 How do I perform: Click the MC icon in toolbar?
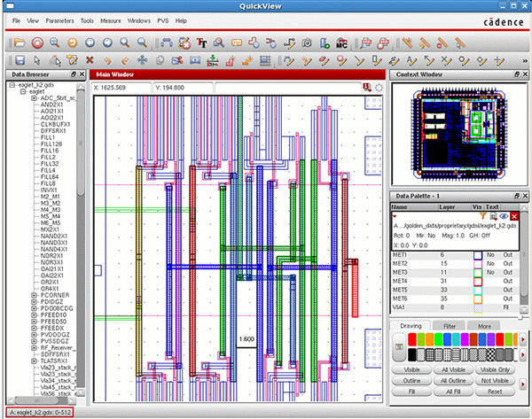(x=341, y=43)
